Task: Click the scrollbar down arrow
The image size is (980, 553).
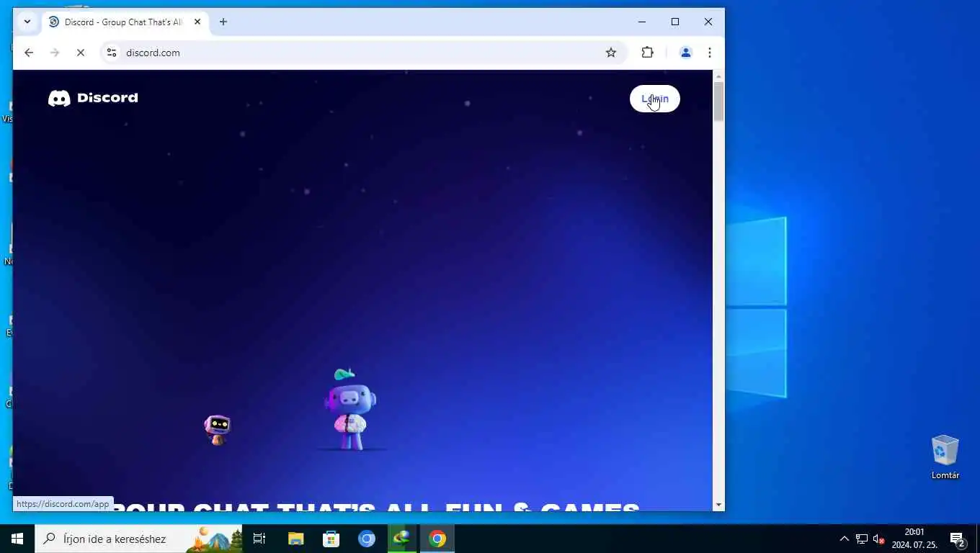Action: [x=718, y=505]
